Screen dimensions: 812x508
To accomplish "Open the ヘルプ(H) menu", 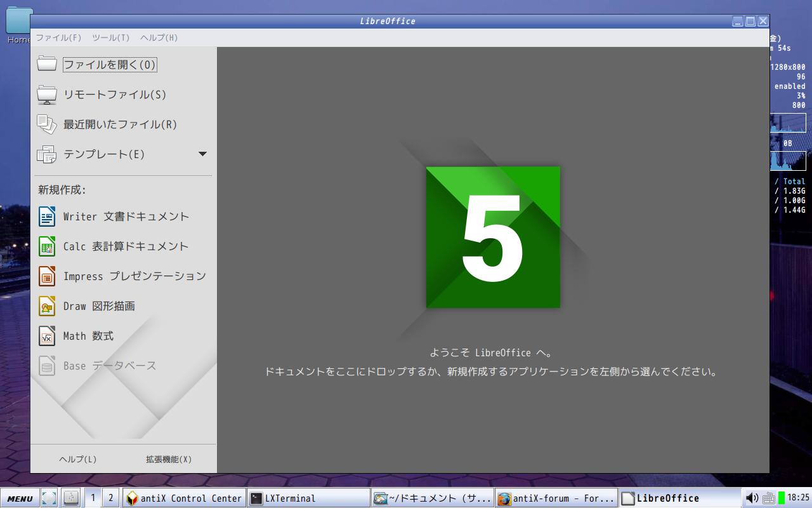I will click(x=159, y=37).
